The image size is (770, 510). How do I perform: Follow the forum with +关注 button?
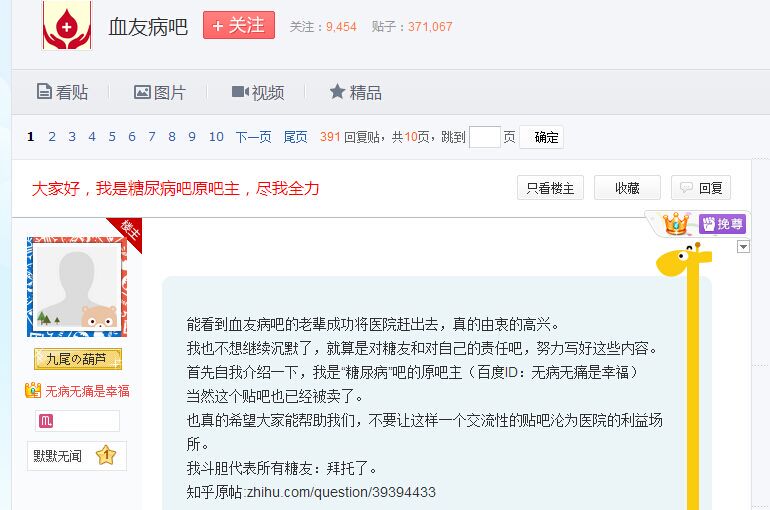pos(239,26)
